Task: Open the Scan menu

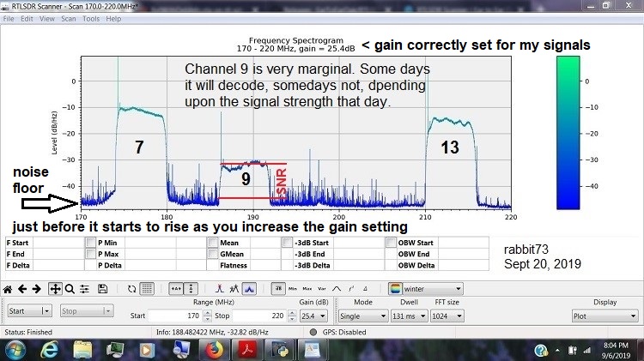Action: click(66, 18)
